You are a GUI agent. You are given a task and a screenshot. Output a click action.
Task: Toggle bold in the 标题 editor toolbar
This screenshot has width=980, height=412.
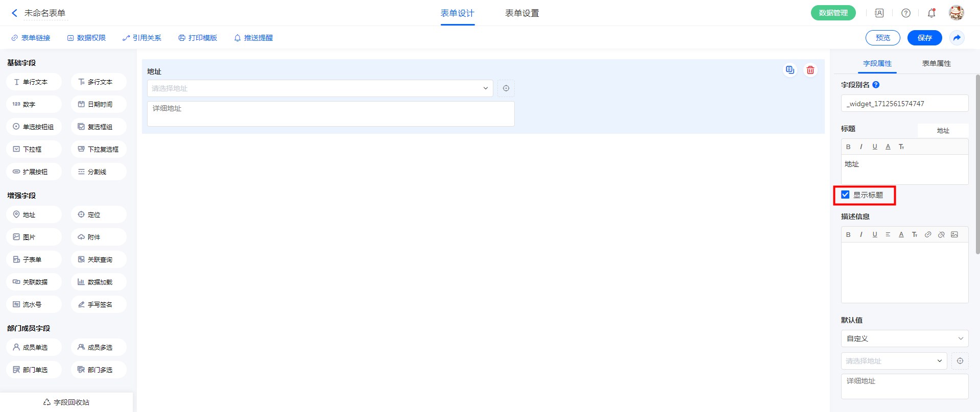coord(848,147)
